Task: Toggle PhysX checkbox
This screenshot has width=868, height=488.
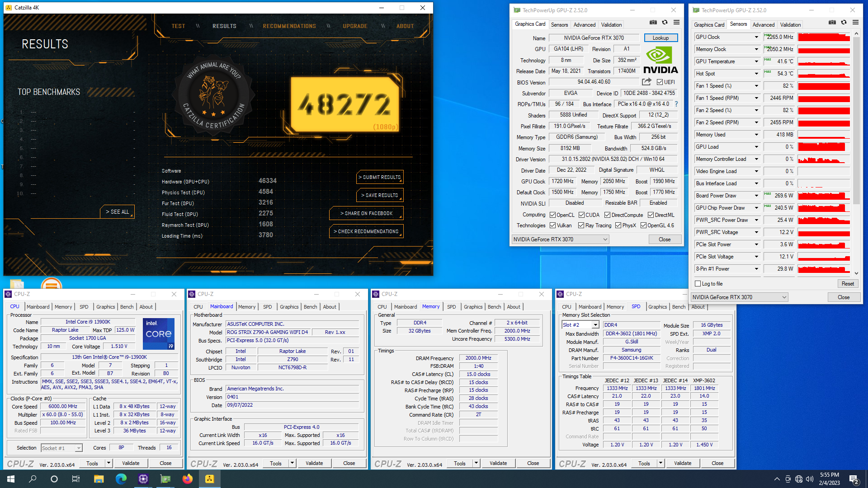Action: (618, 225)
